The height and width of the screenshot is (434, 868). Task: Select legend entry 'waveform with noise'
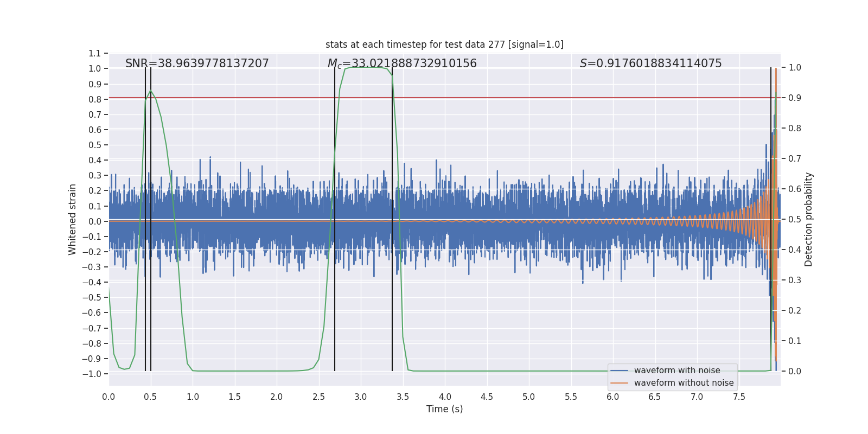(x=677, y=371)
